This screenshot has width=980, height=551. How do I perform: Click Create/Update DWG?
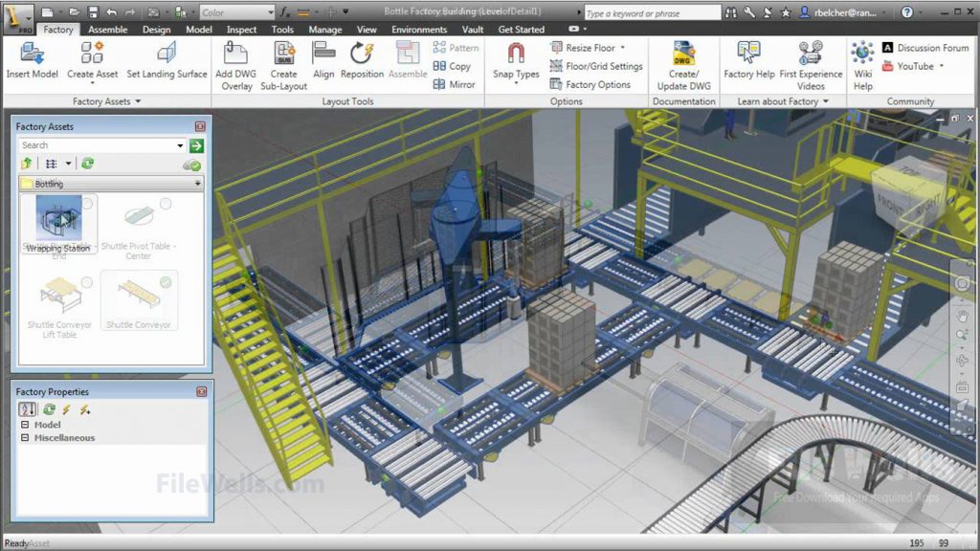(x=683, y=66)
